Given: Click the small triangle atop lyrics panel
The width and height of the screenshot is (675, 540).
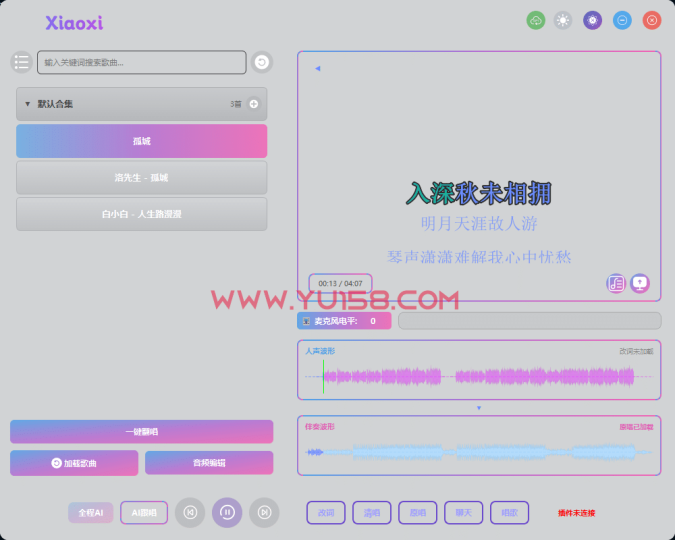Looking at the screenshot, I should (x=318, y=68).
